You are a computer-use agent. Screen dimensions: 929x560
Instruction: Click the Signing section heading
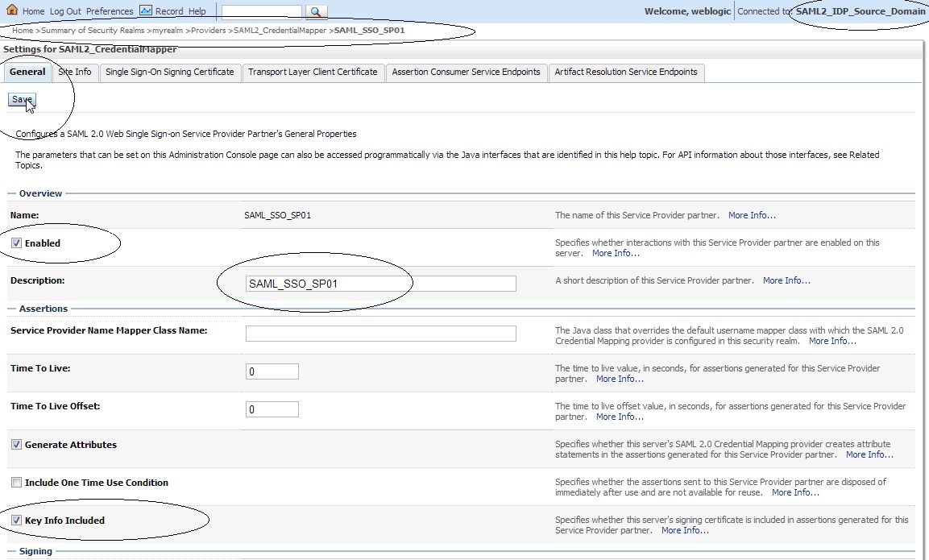coord(35,551)
